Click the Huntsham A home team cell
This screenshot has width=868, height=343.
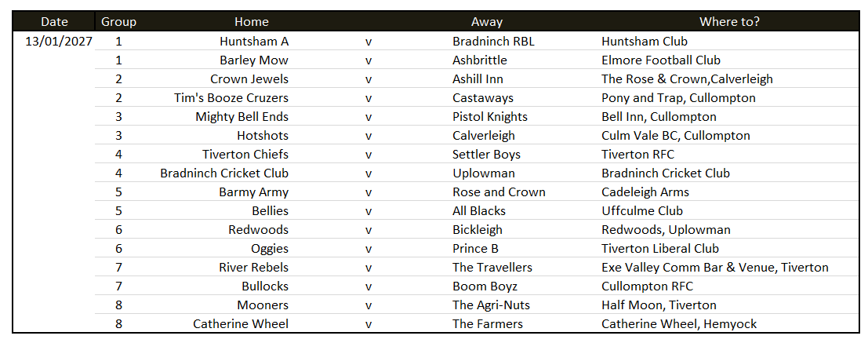click(x=254, y=41)
